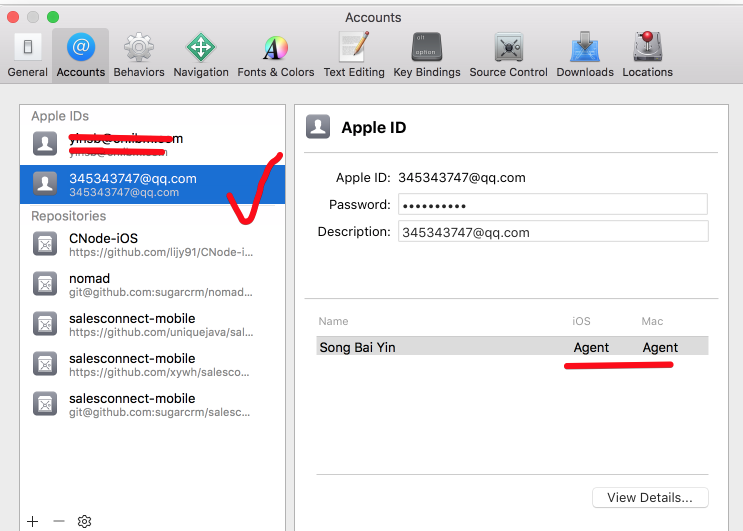Select the nomad repository
743x531 pixels.
(152, 285)
